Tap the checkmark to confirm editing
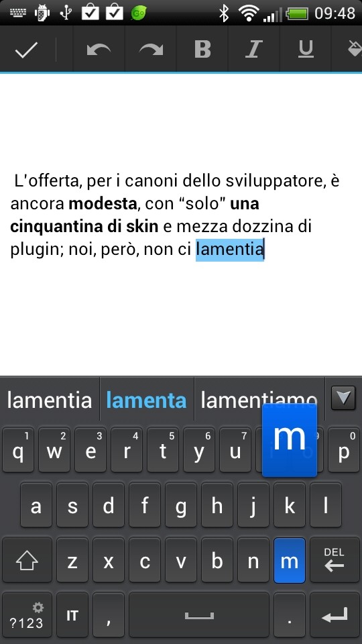362x644 pixels. pyautogui.click(x=27, y=50)
